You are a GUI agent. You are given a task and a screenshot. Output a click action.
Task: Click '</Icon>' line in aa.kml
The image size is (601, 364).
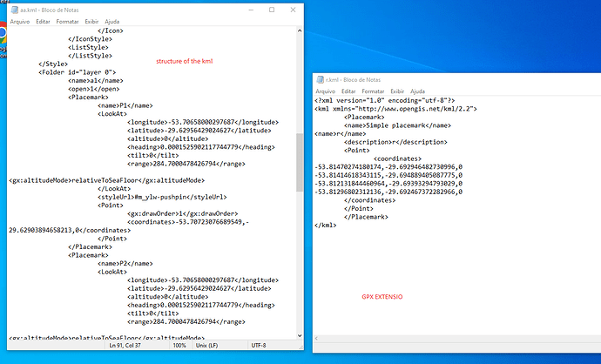[x=111, y=30]
